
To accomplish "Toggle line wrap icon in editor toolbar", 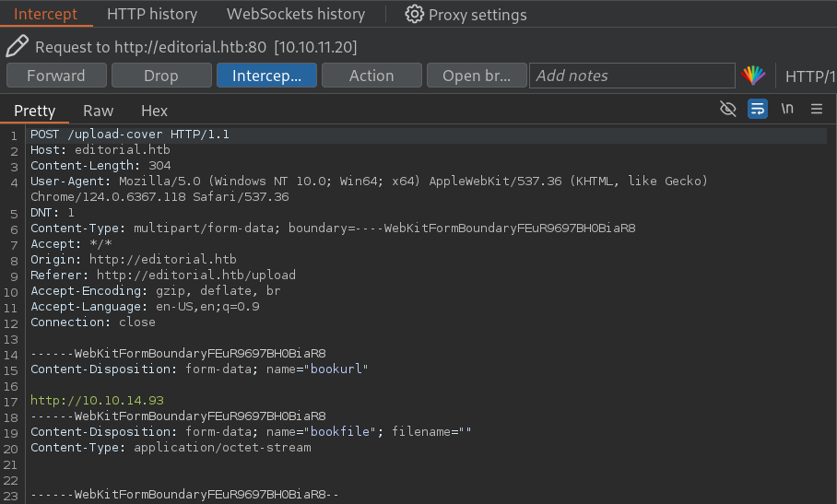I will point(758,110).
